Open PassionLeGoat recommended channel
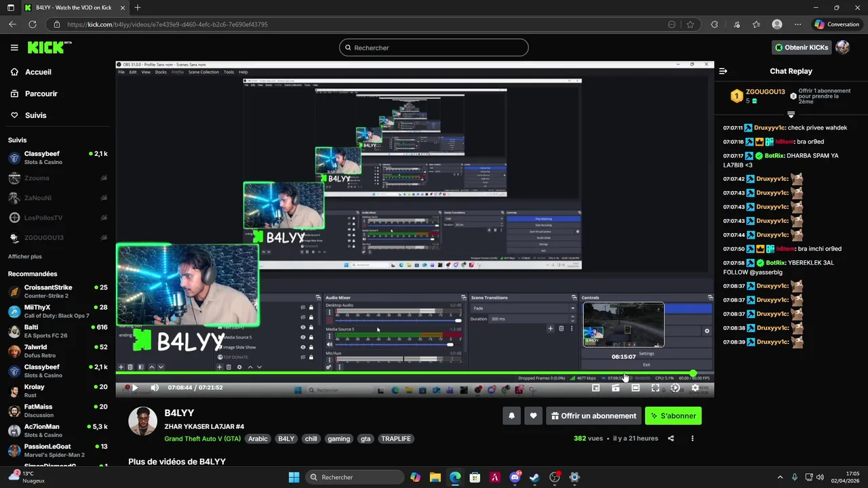 (58, 451)
